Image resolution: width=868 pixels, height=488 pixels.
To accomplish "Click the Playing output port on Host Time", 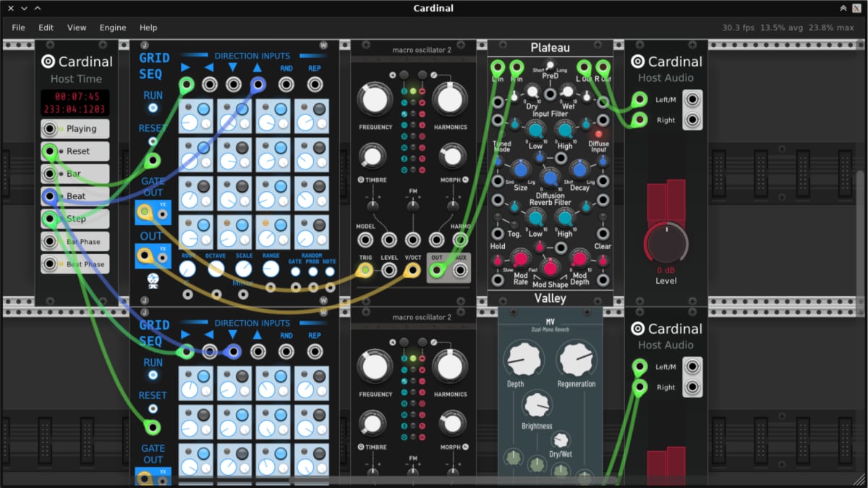I will pyautogui.click(x=50, y=129).
